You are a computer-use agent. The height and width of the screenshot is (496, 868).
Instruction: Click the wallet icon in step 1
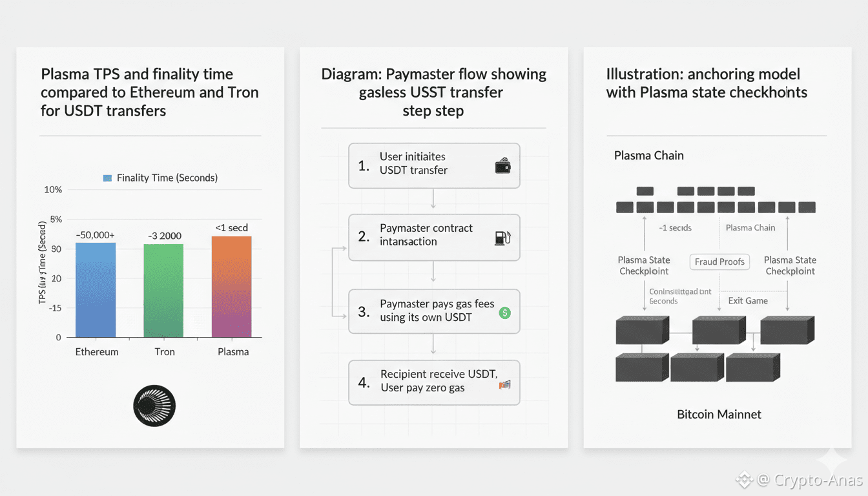503,167
